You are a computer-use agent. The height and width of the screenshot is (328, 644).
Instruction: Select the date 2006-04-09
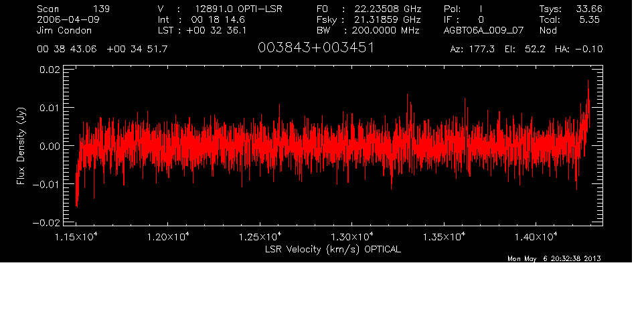pos(68,19)
